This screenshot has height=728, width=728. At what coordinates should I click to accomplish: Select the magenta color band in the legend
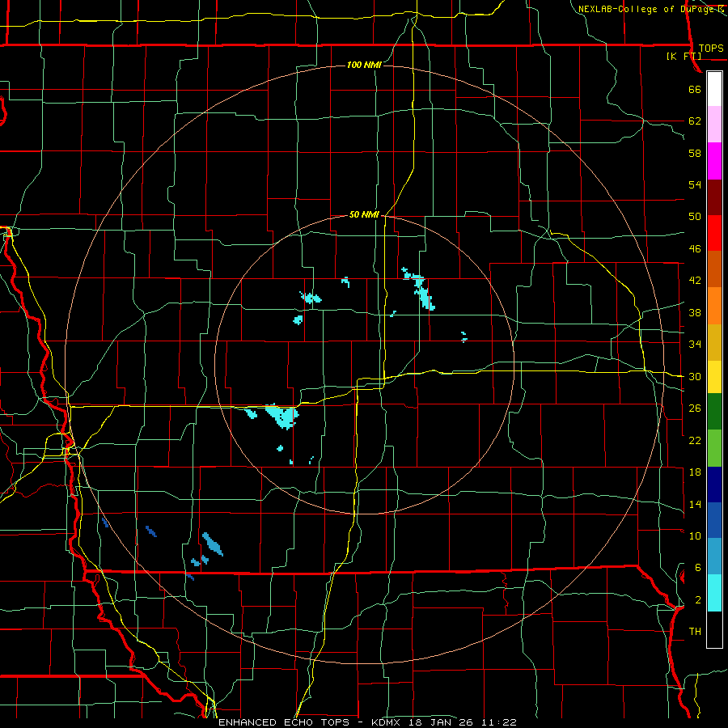pos(714,161)
